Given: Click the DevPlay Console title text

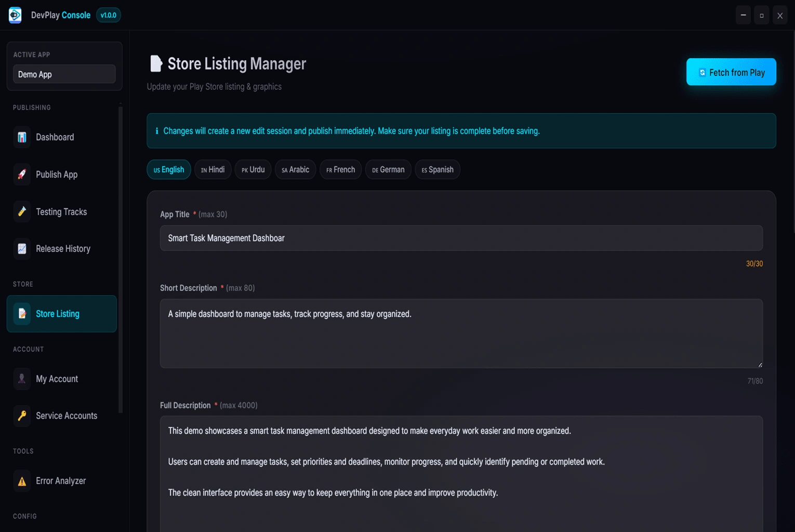Looking at the screenshot, I should tap(61, 15).
